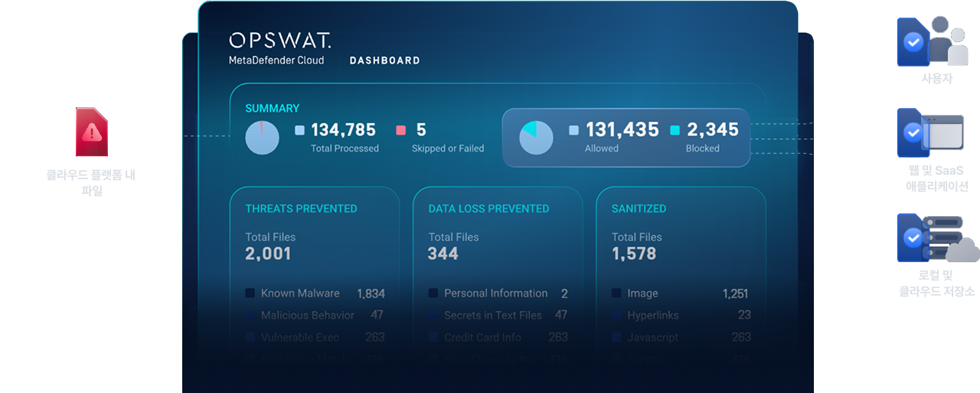Screen dimensions: 980x393
Task: Select the Malicious Behavior row
Action: 315,315
